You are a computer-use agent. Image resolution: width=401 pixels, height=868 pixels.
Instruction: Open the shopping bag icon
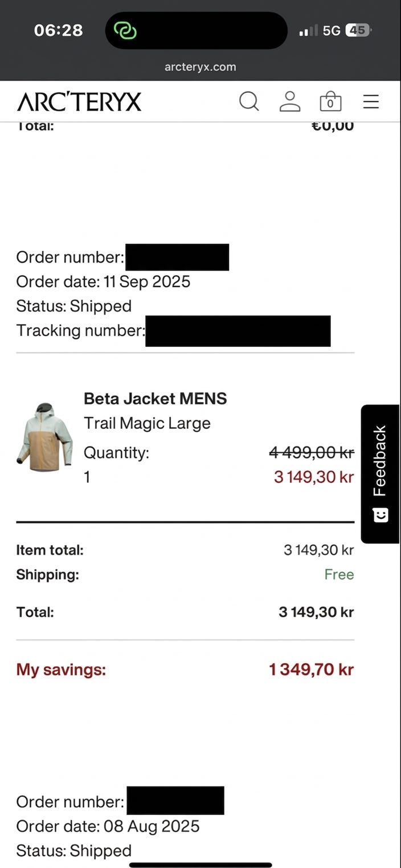tap(330, 102)
